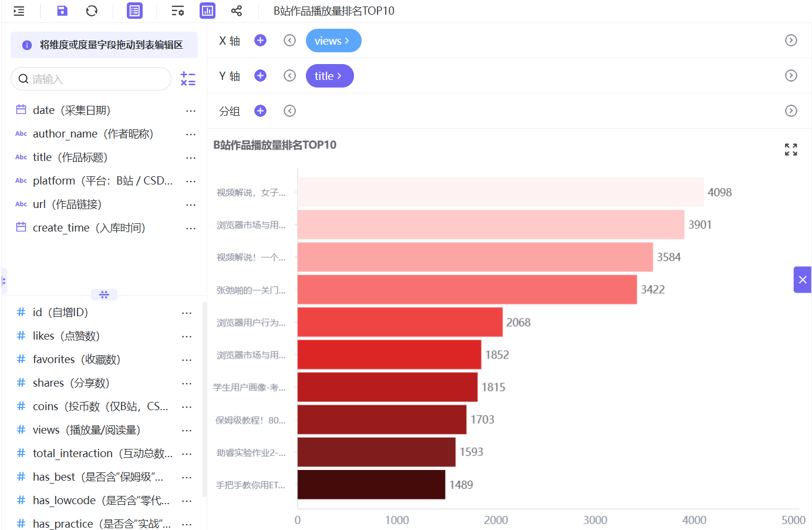Click the measures list scrollbar

tap(204, 400)
